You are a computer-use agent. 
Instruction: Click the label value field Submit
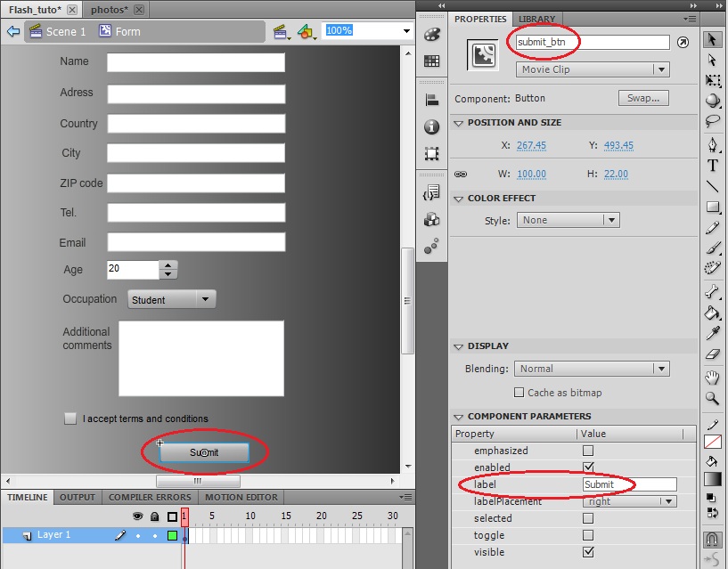(x=630, y=484)
